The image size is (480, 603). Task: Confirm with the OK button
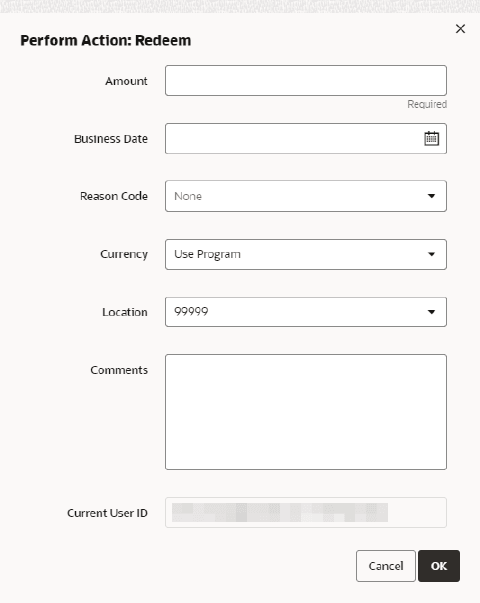[x=439, y=566]
